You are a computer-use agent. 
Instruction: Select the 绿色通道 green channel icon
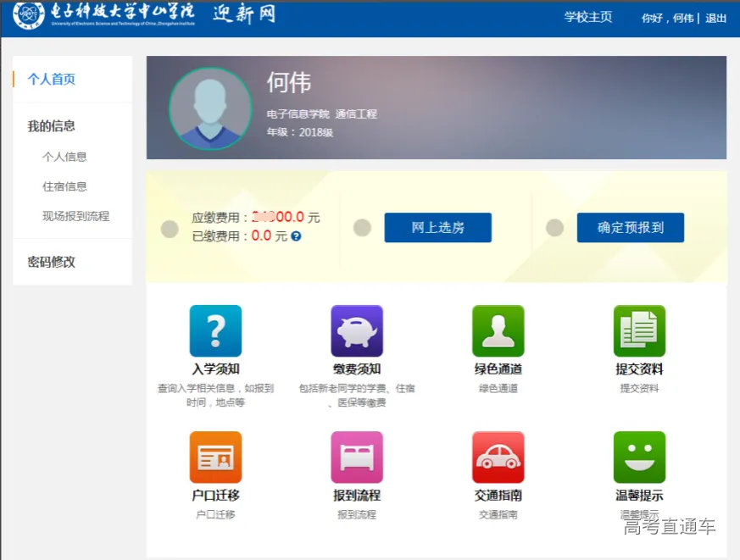point(498,330)
